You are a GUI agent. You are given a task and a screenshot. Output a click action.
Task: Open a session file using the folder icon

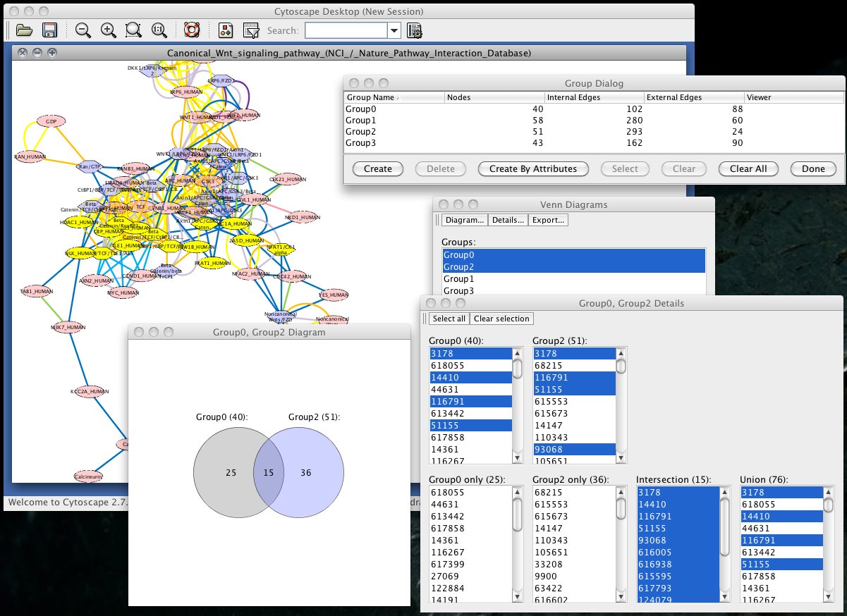click(25, 30)
